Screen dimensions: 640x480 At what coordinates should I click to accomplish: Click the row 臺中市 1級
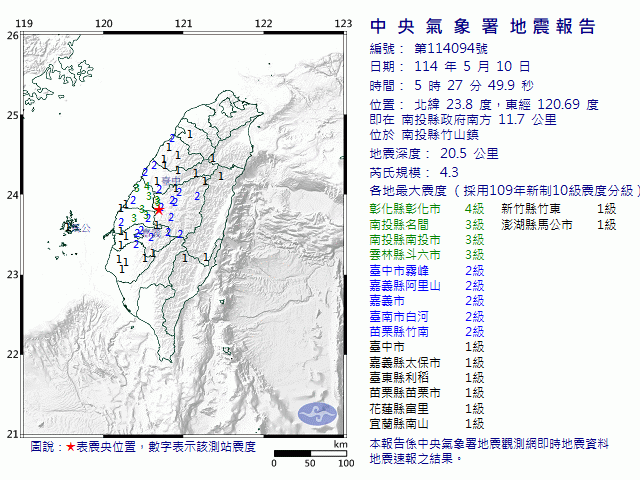[427, 347]
